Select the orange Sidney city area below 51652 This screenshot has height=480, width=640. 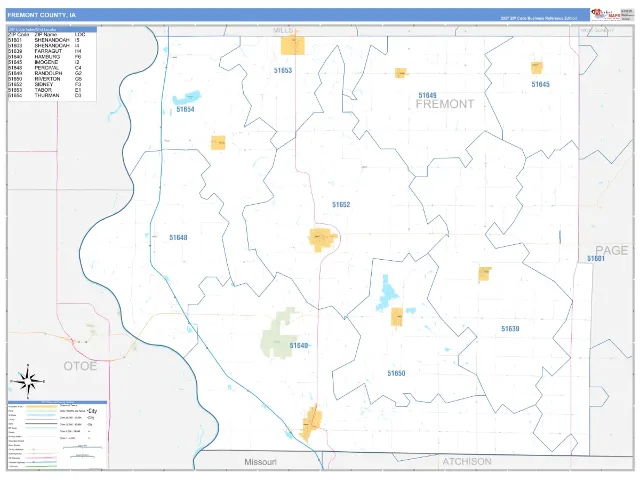tap(323, 240)
